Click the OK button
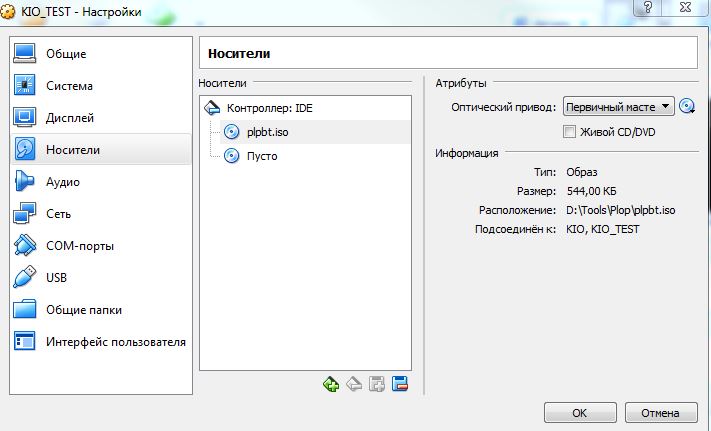The image size is (711, 431). click(x=579, y=412)
